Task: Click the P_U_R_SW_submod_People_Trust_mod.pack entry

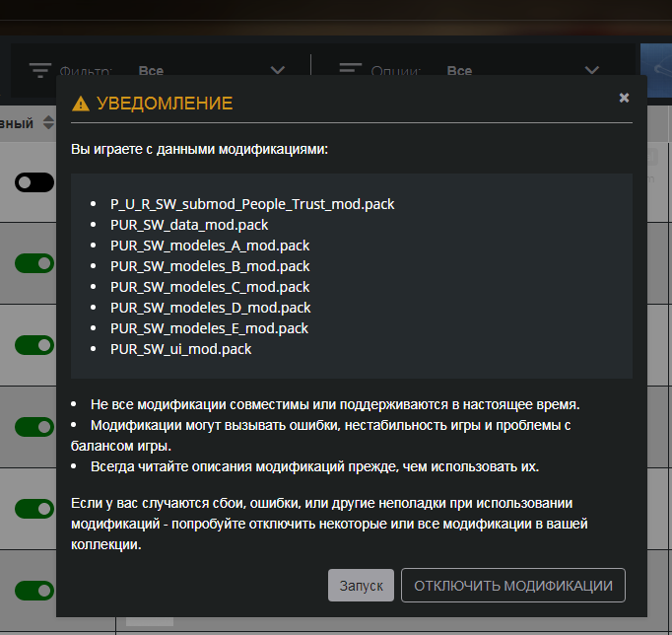Action: [x=252, y=204]
